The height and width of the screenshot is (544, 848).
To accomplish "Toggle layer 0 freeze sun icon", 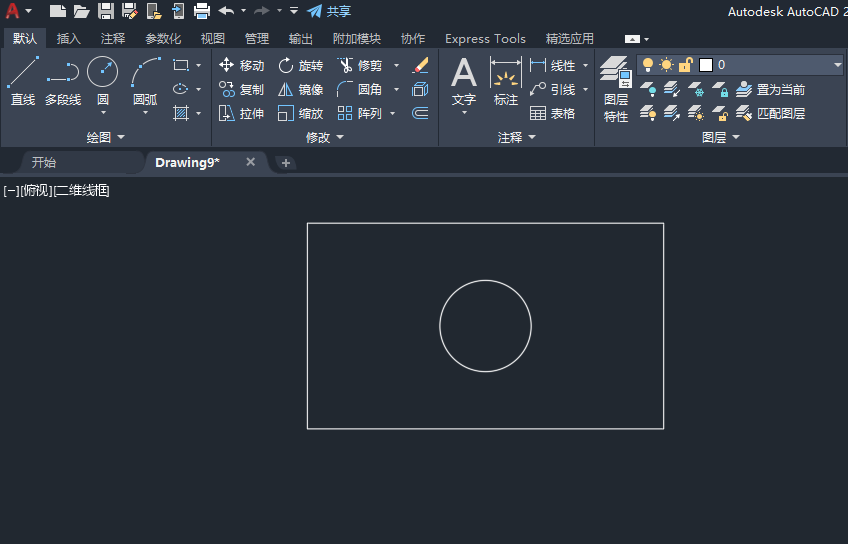I will point(666,65).
